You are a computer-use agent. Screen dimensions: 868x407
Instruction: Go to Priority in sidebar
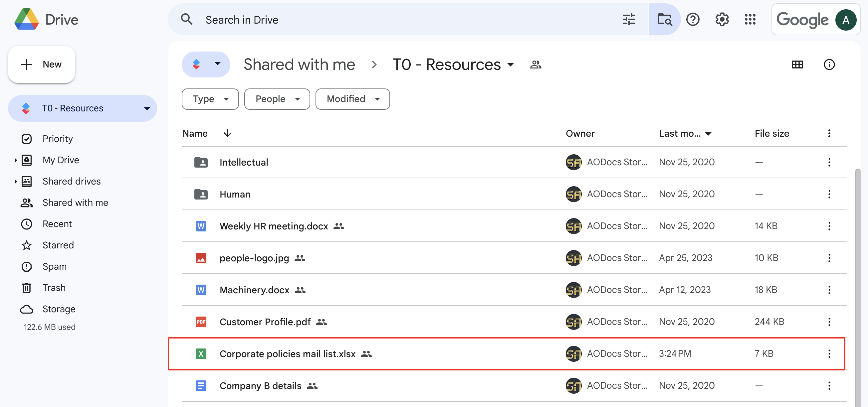pos(57,139)
